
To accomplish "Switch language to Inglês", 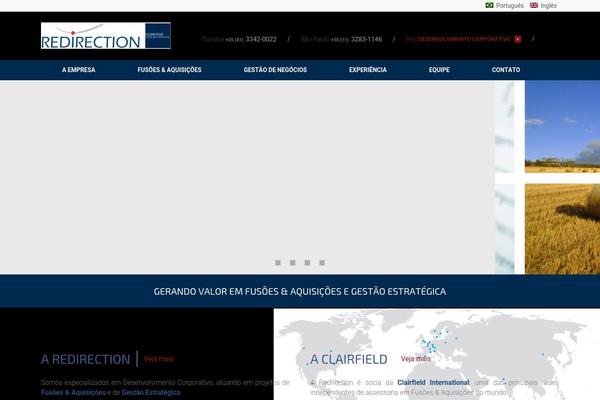I will (548, 6).
